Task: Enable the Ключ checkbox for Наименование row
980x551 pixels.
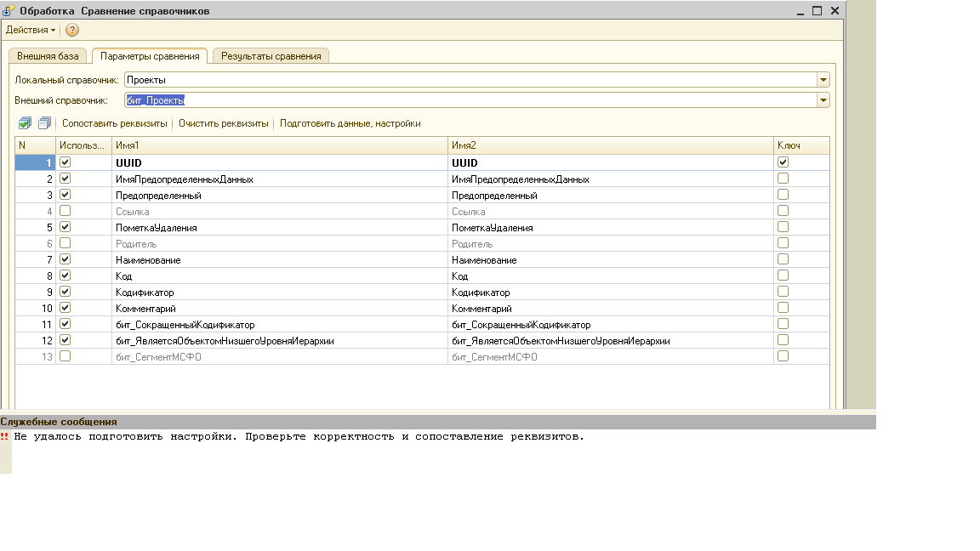Action: [783, 259]
